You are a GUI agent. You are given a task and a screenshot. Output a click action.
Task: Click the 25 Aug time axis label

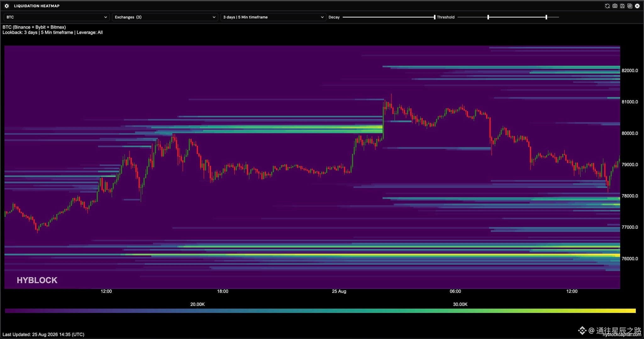pyautogui.click(x=339, y=292)
